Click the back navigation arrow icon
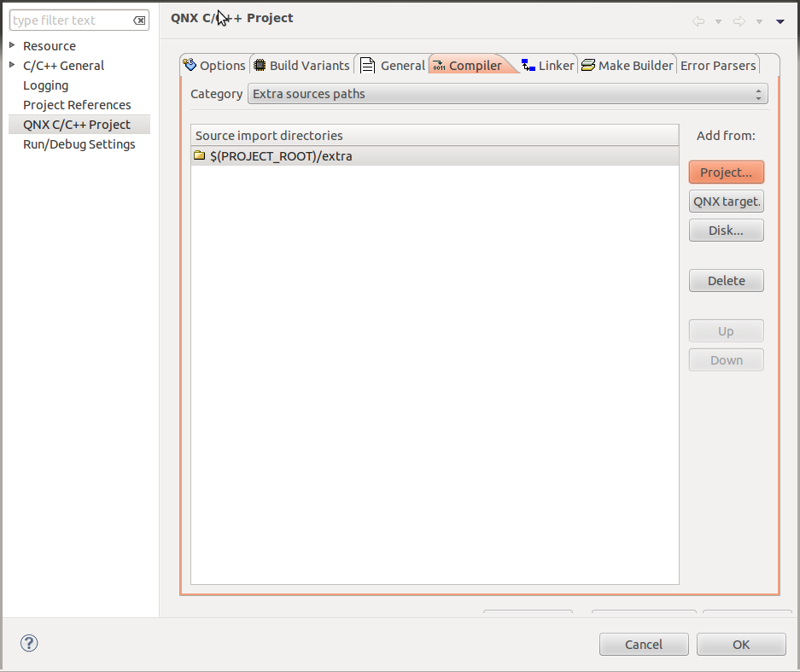Image resolution: width=800 pixels, height=672 pixels. pos(698,21)
